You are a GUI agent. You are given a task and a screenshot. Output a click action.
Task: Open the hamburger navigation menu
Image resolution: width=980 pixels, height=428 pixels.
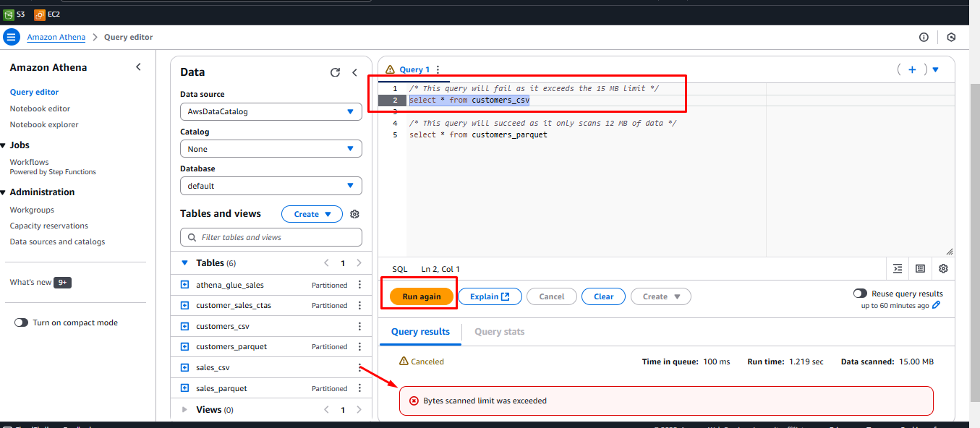(x=12, y=37)
